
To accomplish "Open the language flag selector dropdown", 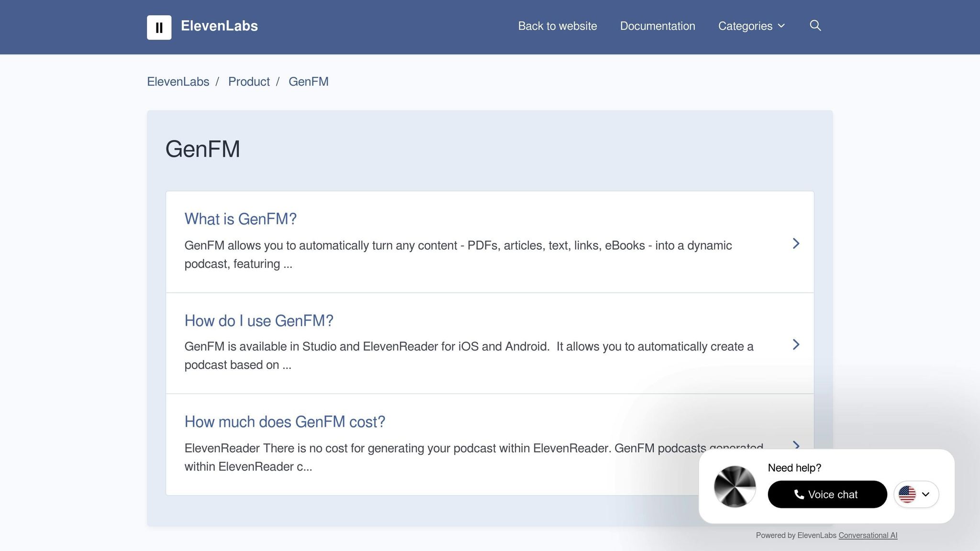I will pos(916,495).
